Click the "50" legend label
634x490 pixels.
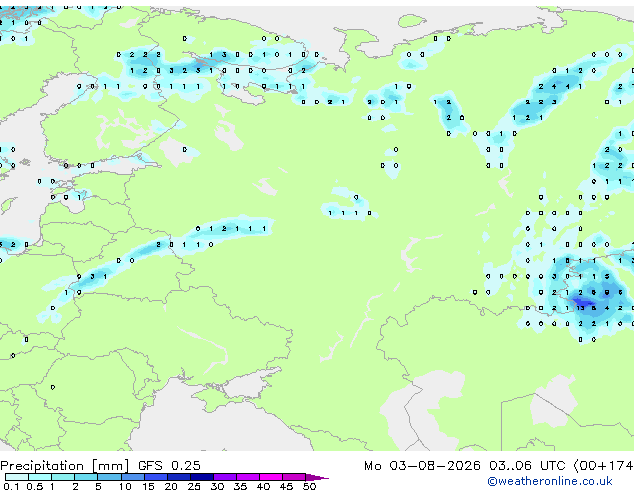point(309,486)
